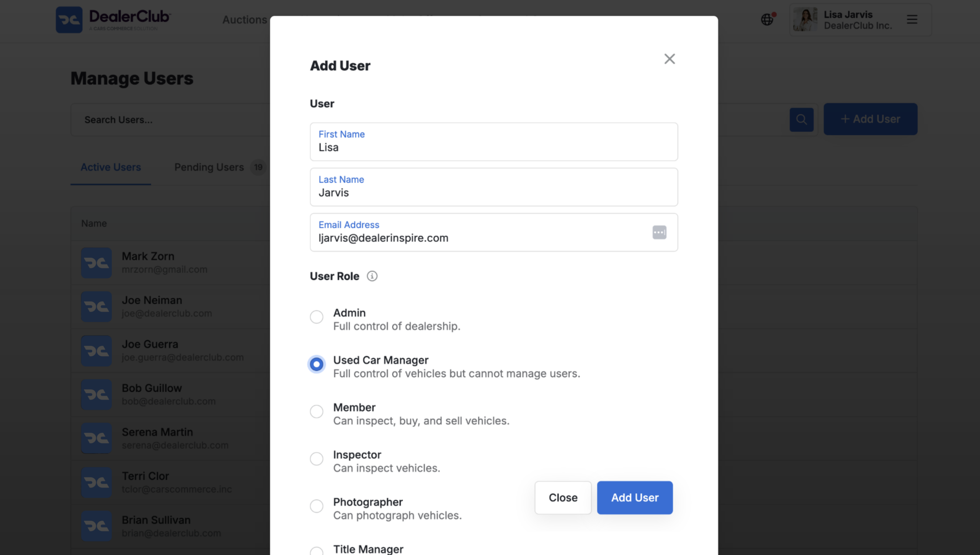Click Brian Sullivan's avatar icon
The image size is (980, 555).
(x=96, y=526)
